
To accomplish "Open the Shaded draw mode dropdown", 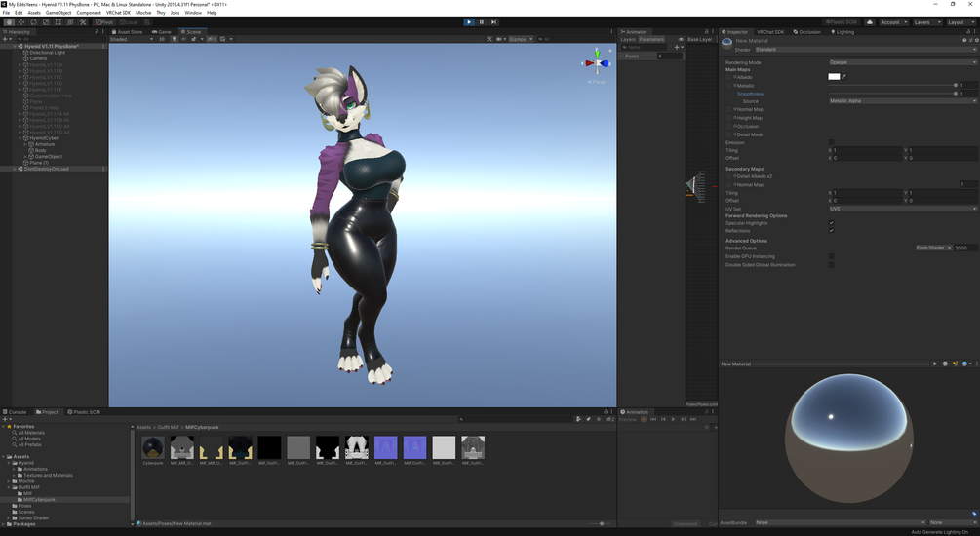I will click(x=132, y=39).
